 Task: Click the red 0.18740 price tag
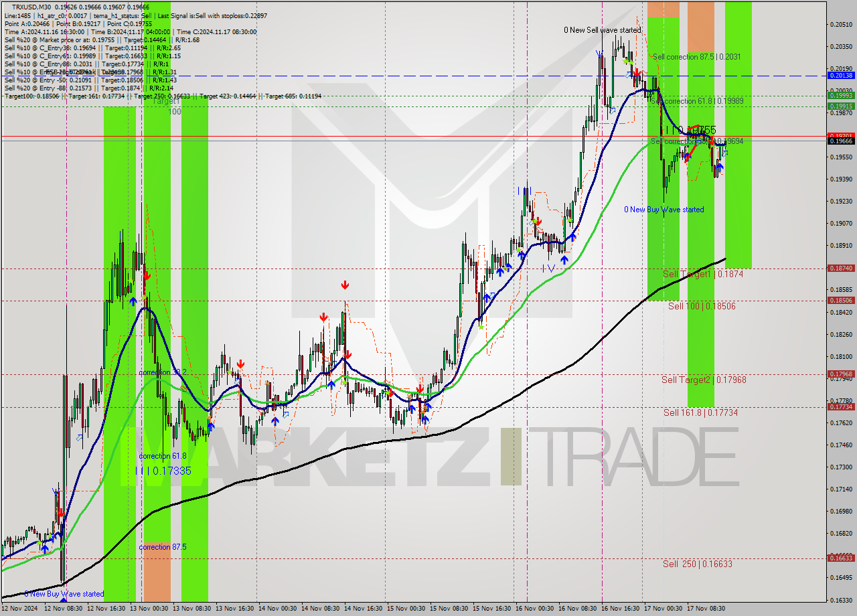(x=841, y=268)
